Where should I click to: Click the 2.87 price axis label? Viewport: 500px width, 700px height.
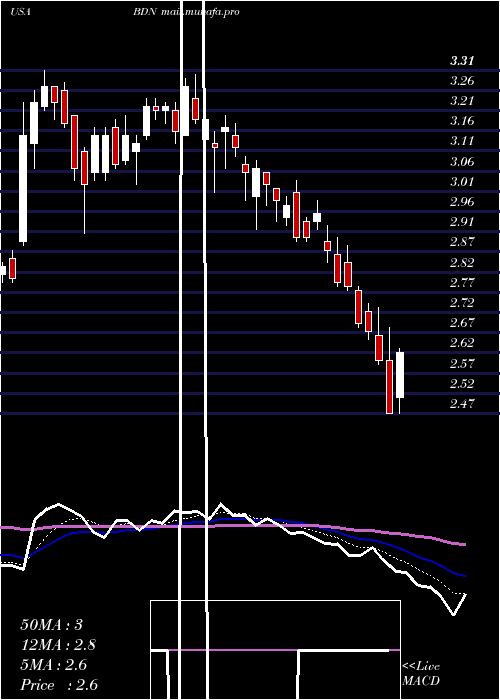pyautogui.click(x=462, y=242)
